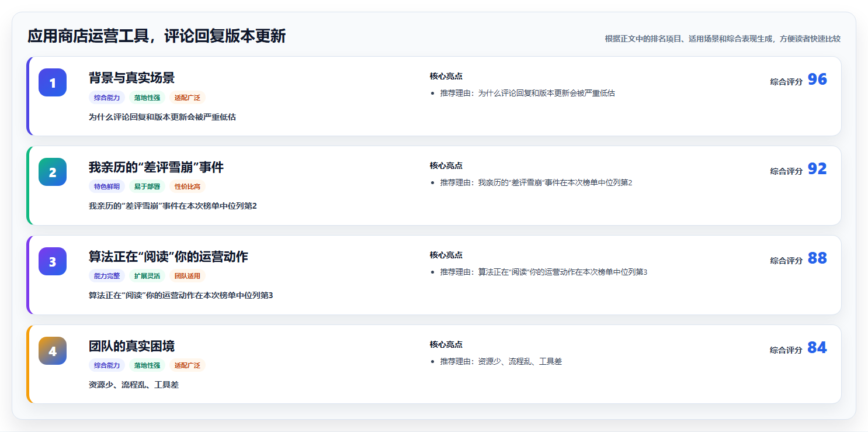Click 综合评分 label beside score 92

pyautogui.click(x=786, y=171)
